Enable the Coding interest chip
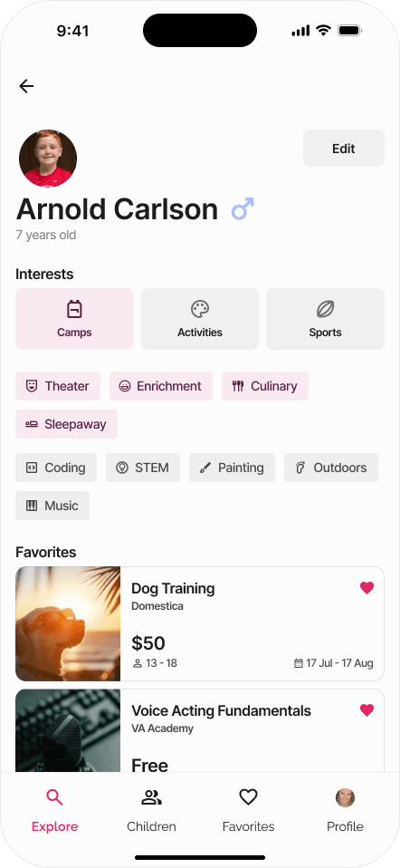Screen dimensions: 400x868 (x=56, y=468)
